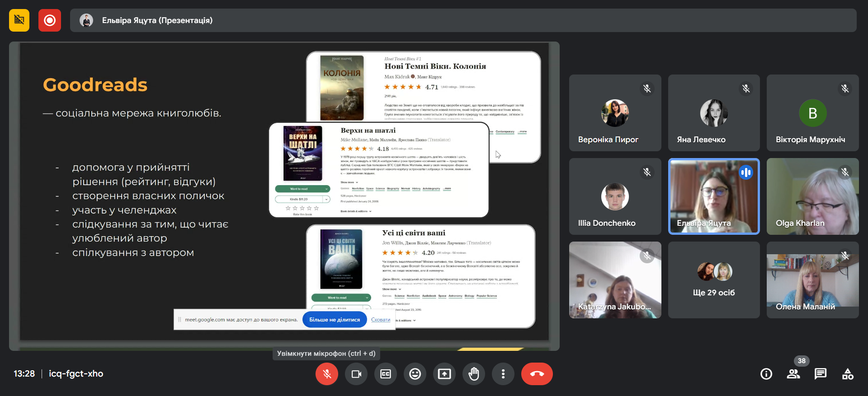Show the participants list

pos(793,374)
